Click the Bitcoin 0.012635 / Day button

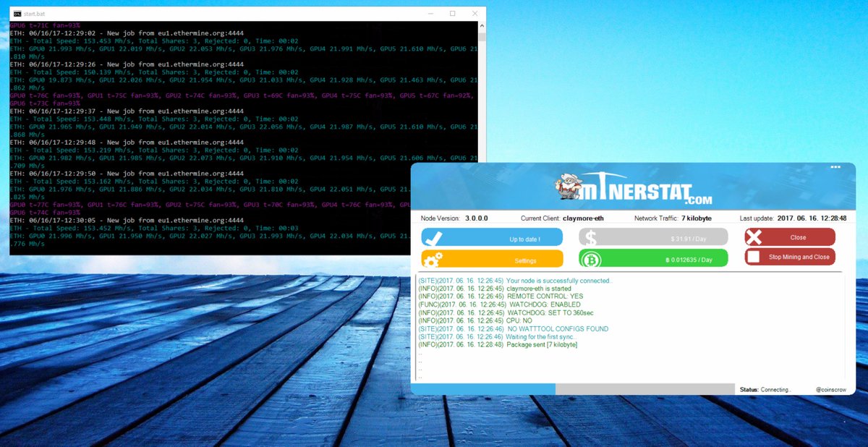(653, 259)
